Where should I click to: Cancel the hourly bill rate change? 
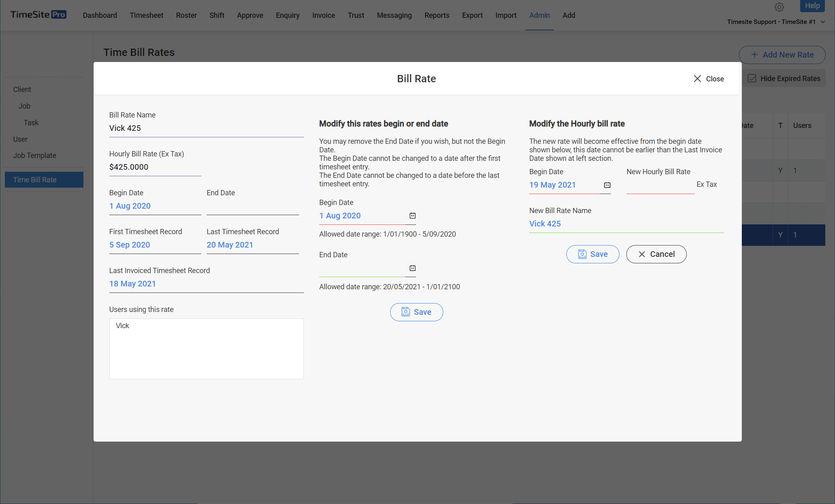(x=656, y=254)
